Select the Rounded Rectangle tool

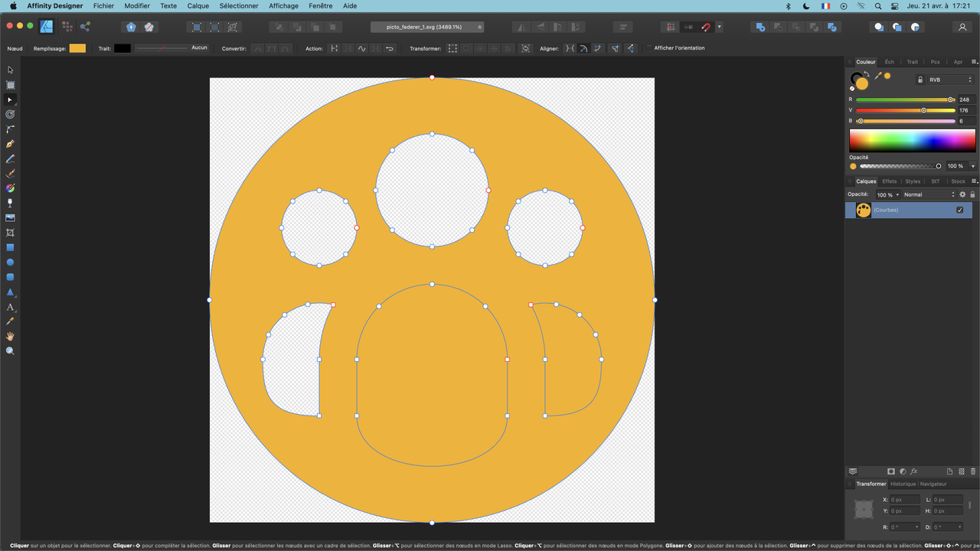coord(10,277)
